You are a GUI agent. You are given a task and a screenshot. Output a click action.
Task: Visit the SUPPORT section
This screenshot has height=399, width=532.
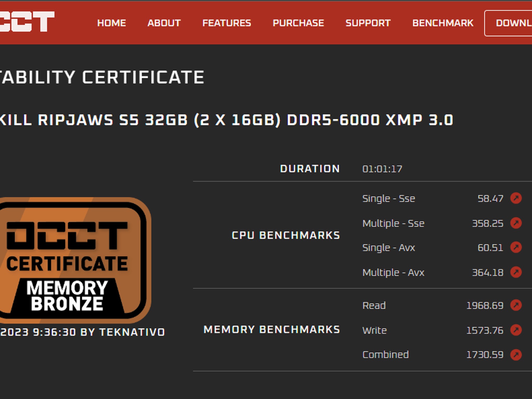(368, 23)
